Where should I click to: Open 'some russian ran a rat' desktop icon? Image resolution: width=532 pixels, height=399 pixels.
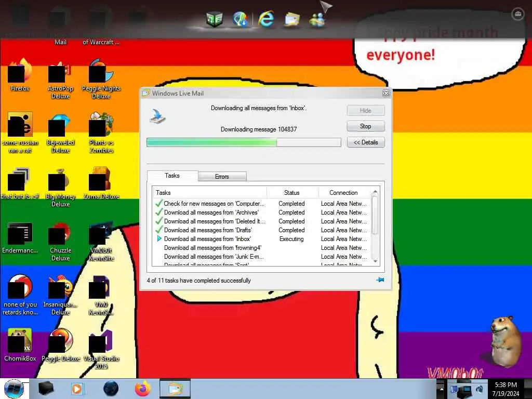tap(20, 132)
